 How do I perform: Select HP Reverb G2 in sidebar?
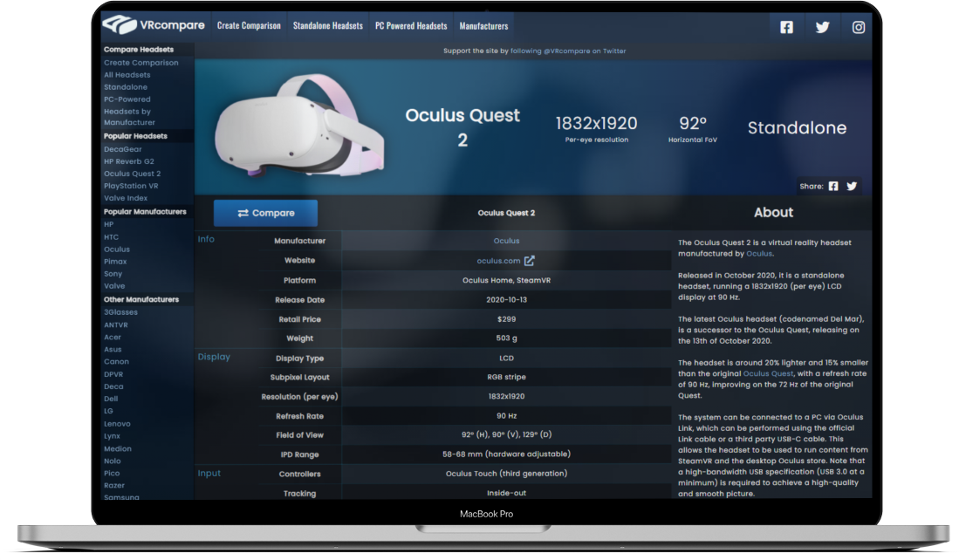click(129, 161)
